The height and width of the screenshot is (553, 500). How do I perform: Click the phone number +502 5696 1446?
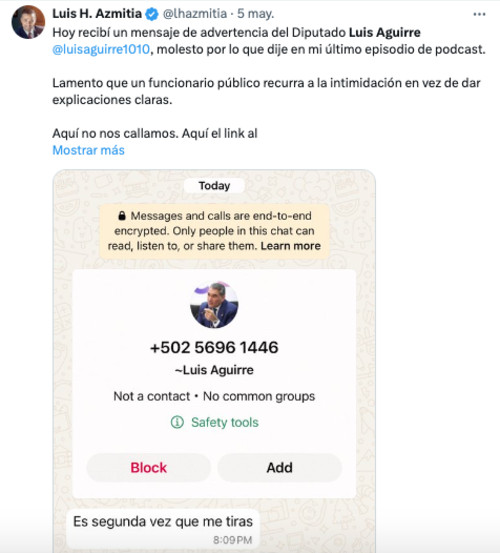click(214, 347)
